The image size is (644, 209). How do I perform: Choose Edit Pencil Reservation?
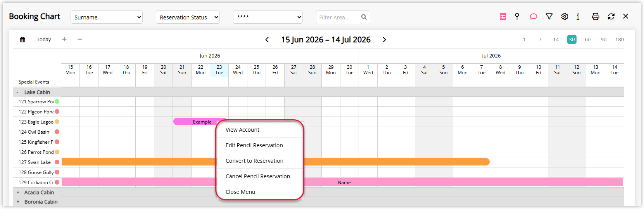coord(259,145)
